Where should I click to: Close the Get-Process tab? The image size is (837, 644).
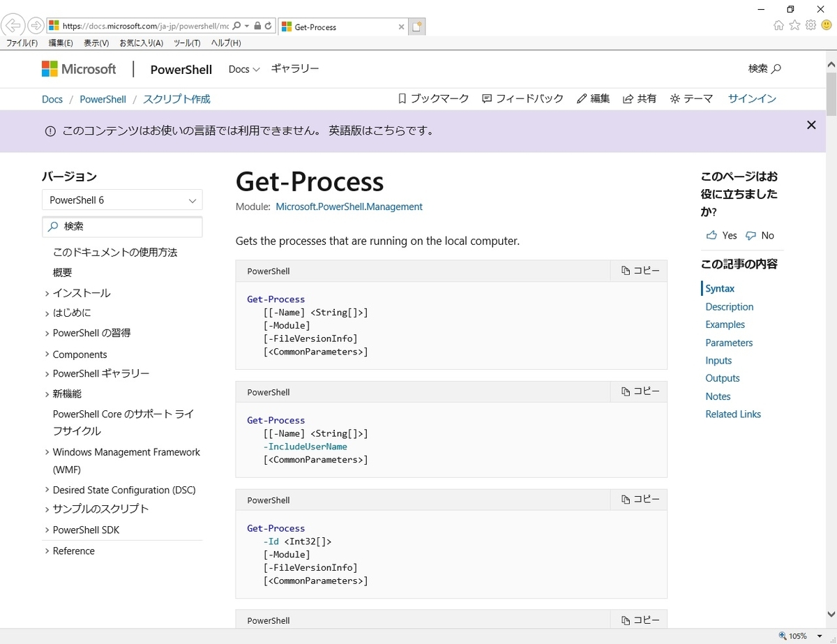(401, 27)
